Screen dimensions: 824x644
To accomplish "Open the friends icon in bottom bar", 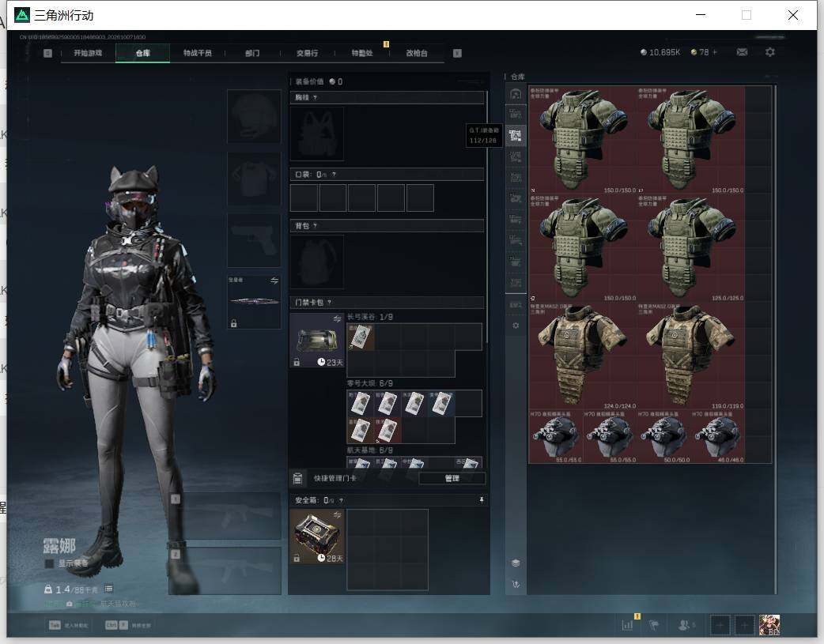I will tap(684, 624).
